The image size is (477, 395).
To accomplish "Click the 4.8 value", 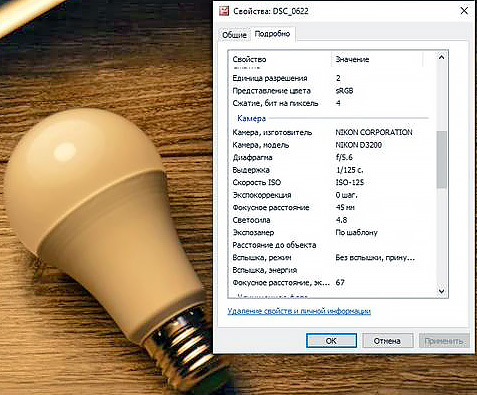I will coord(341,220).
